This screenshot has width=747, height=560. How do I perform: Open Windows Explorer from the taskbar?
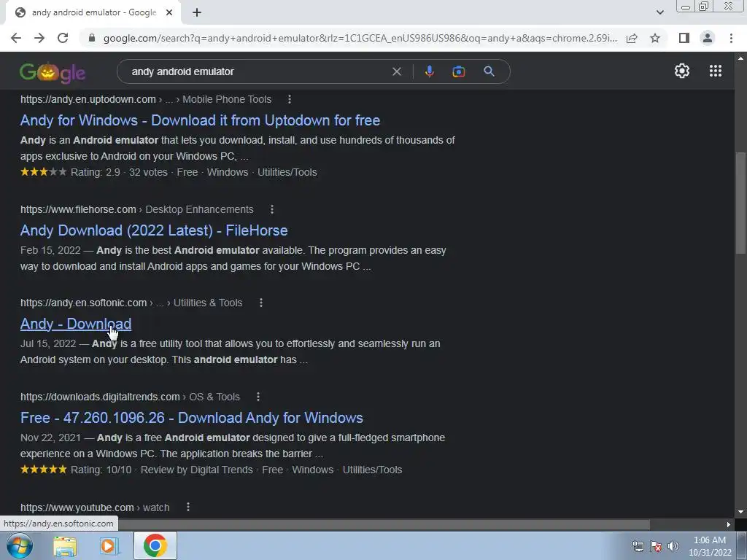(65, 546)
